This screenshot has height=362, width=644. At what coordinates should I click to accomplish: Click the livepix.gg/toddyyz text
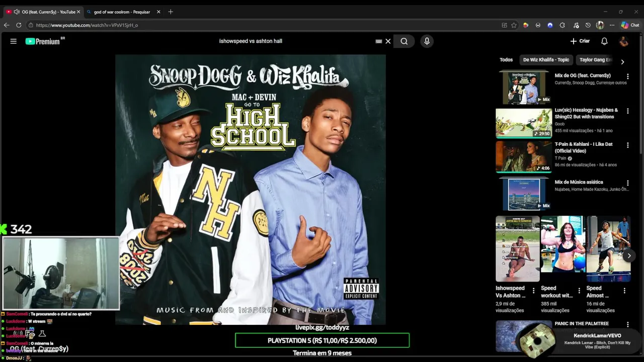point(322,328)
